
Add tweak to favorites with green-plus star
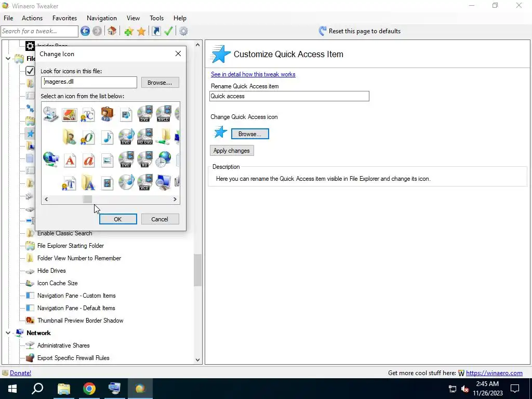(x=129, y=31)
